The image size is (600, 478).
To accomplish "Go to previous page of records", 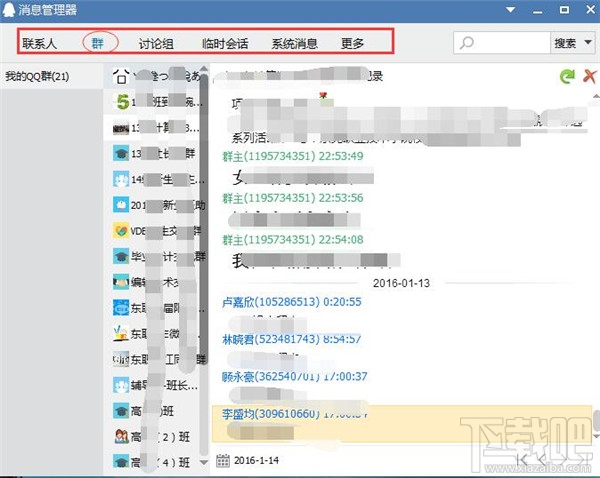I will pos(542,460).
